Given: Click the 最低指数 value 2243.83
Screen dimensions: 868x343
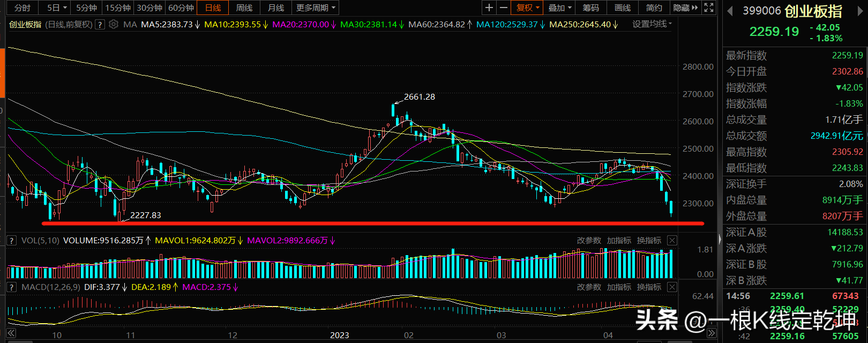Looking at the screenshot, I should tap(847, 168).
